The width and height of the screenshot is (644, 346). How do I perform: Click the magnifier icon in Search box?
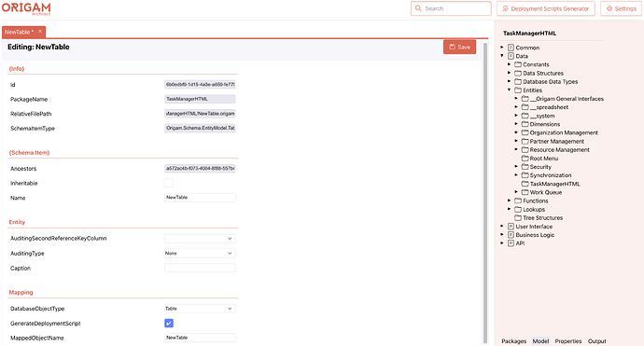[x=418, y=8]
